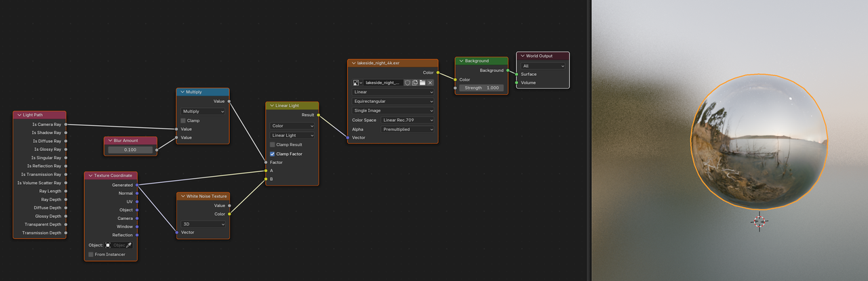
Task: Open the Equirectangular projection dropdown
Action: (393, 102)
